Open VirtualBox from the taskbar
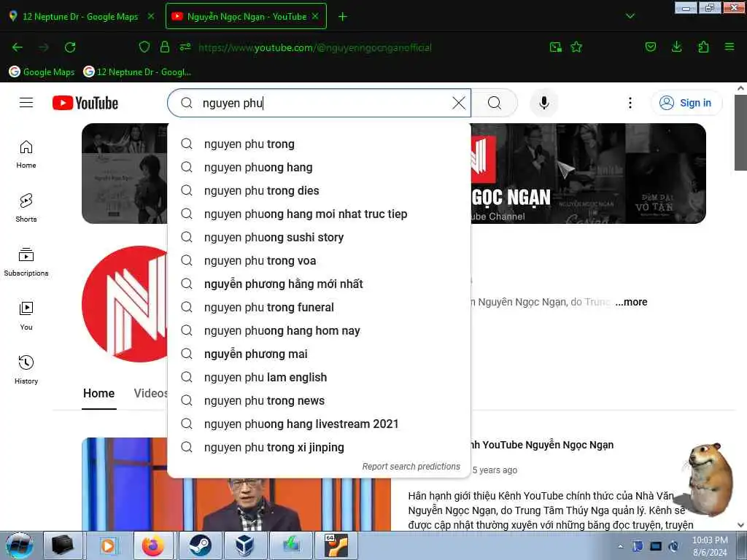 point(244,545)
